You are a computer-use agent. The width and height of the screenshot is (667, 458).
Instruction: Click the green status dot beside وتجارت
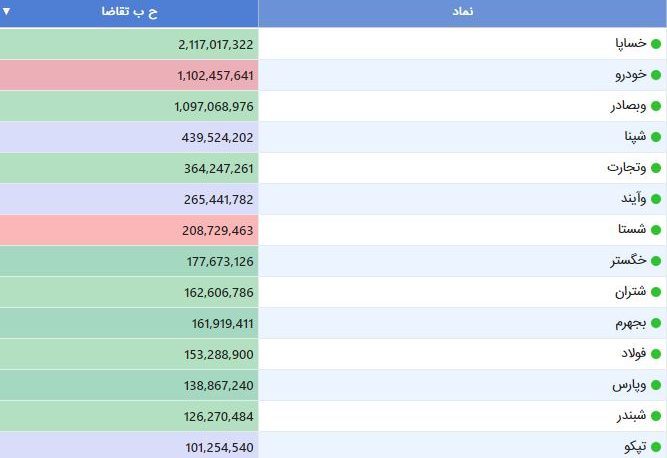click(656, 168)
